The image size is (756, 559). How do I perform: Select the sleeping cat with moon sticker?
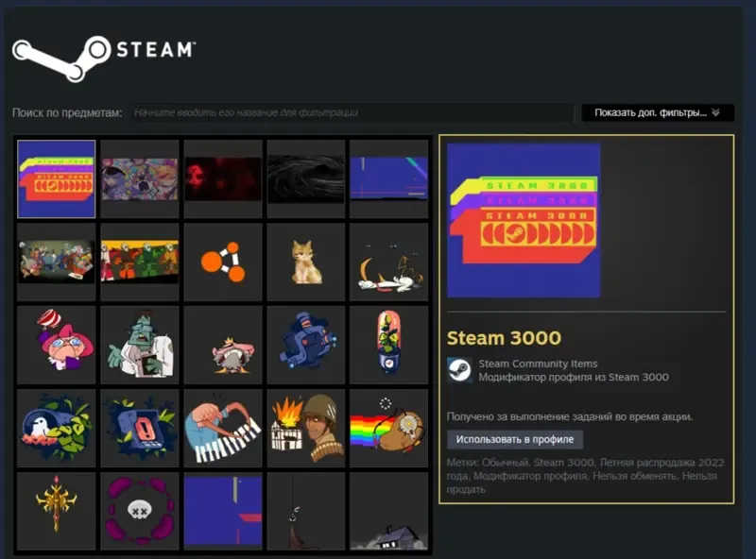(x=389, y=262)
